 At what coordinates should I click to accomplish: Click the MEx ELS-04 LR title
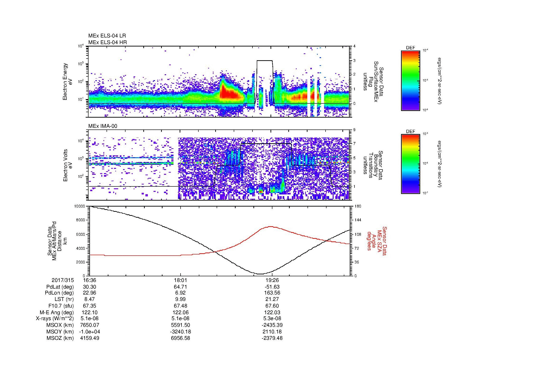pyautogui.click(x=107, y=36)
